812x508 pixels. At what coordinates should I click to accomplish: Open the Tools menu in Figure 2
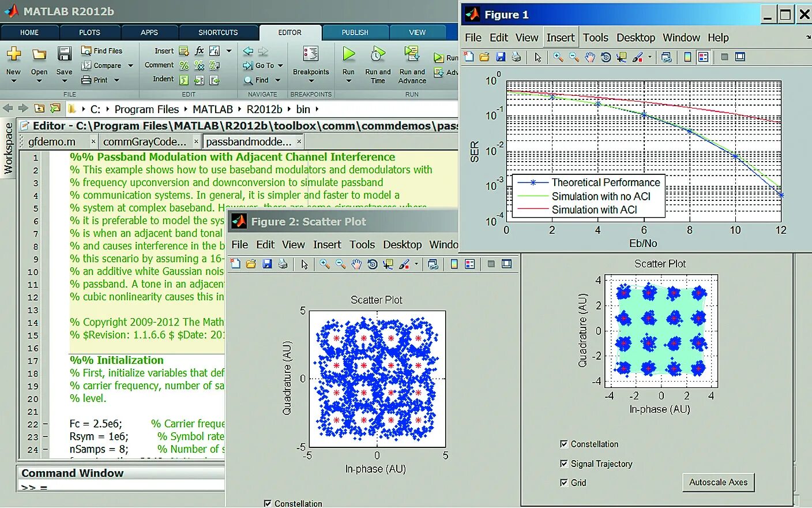click(x=362, y=245)
